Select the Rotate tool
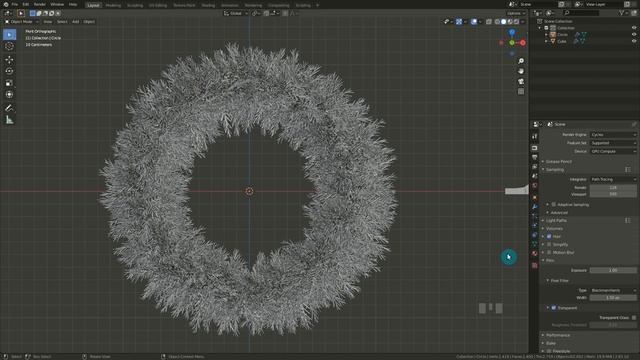Screen dimensions: 640x360 click(x=9, y=71)
